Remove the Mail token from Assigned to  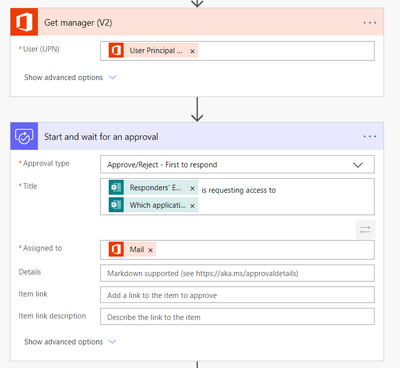pyautogui.click(x=150, y=250)
